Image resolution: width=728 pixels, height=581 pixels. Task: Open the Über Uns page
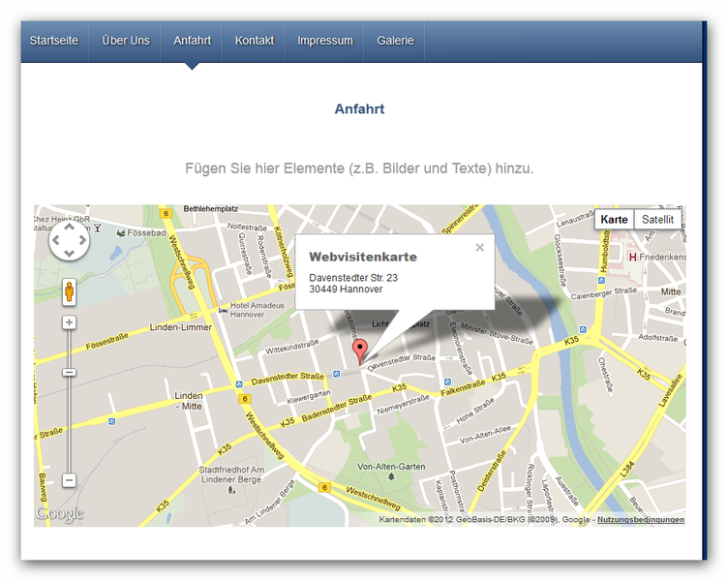click(126, 41)
